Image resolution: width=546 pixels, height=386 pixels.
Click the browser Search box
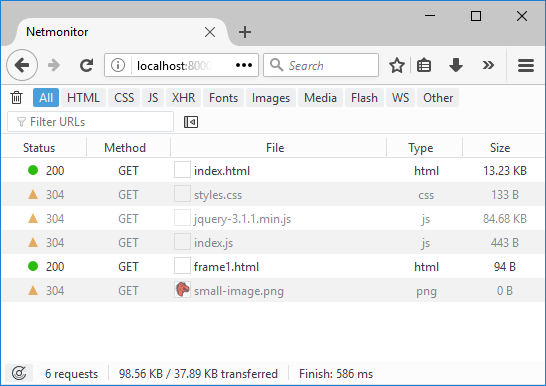(x=321, y=65)
